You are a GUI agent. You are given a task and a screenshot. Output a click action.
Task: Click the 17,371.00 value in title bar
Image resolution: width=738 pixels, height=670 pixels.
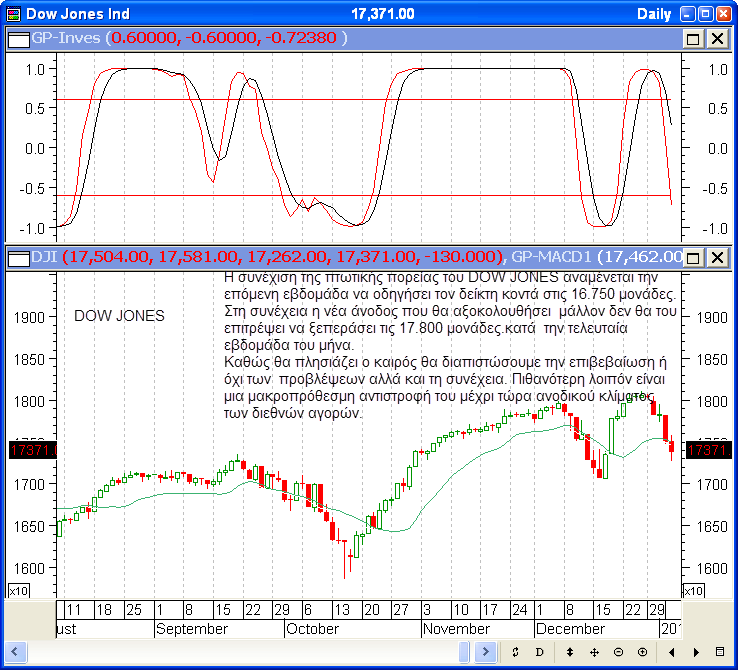(383, 14)
